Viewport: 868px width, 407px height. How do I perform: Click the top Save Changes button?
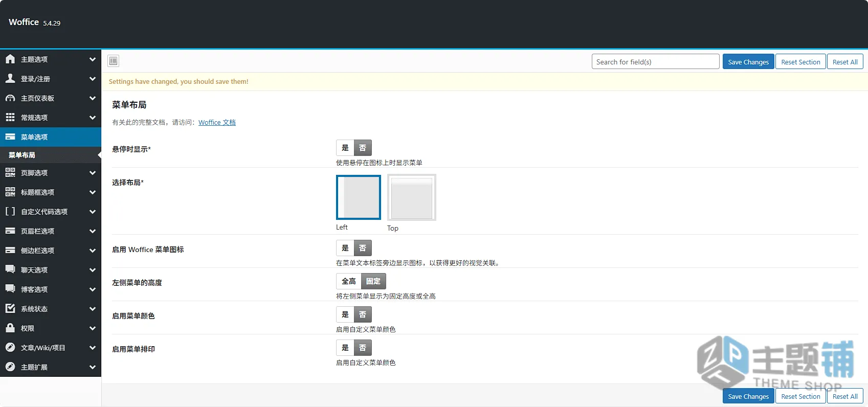[748, 62]
